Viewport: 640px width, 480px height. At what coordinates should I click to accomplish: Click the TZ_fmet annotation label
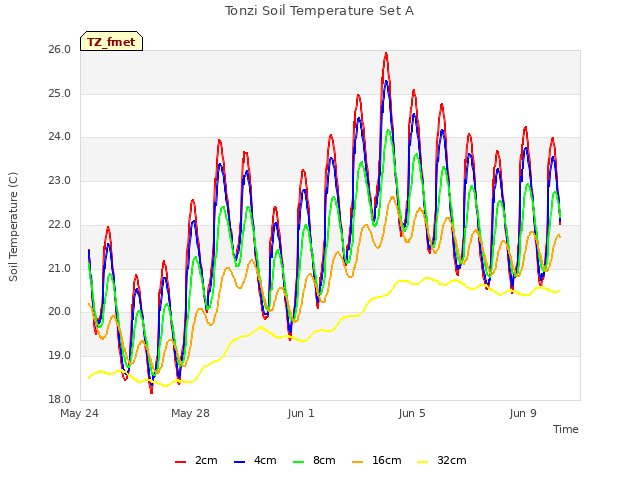click(111, 42)
